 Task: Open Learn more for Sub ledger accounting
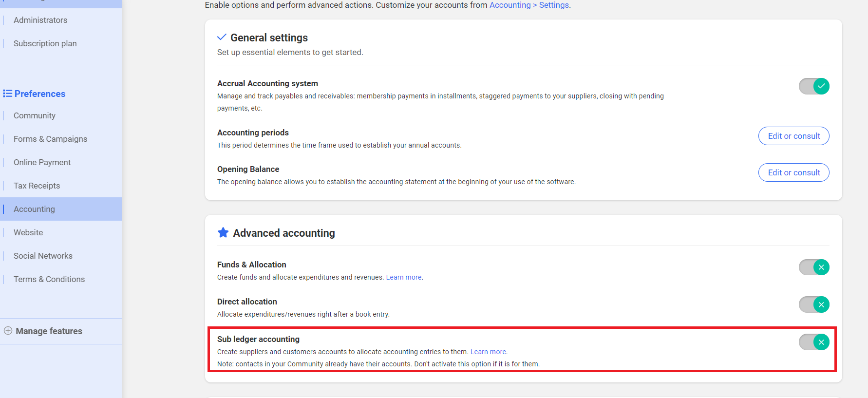tap(488, 352)
